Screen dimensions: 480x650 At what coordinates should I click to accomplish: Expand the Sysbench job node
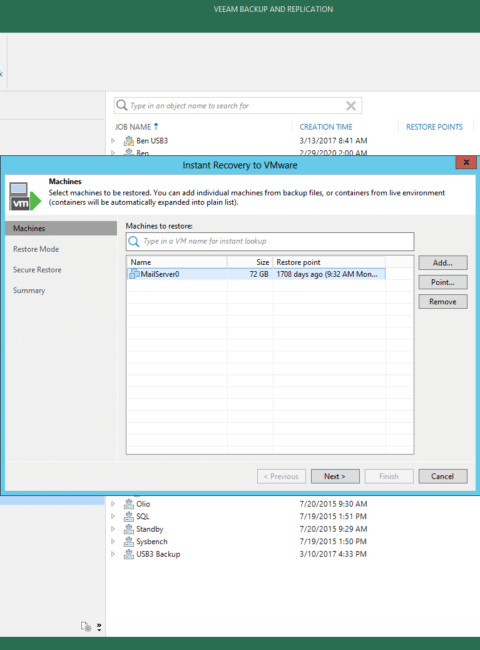113,541
